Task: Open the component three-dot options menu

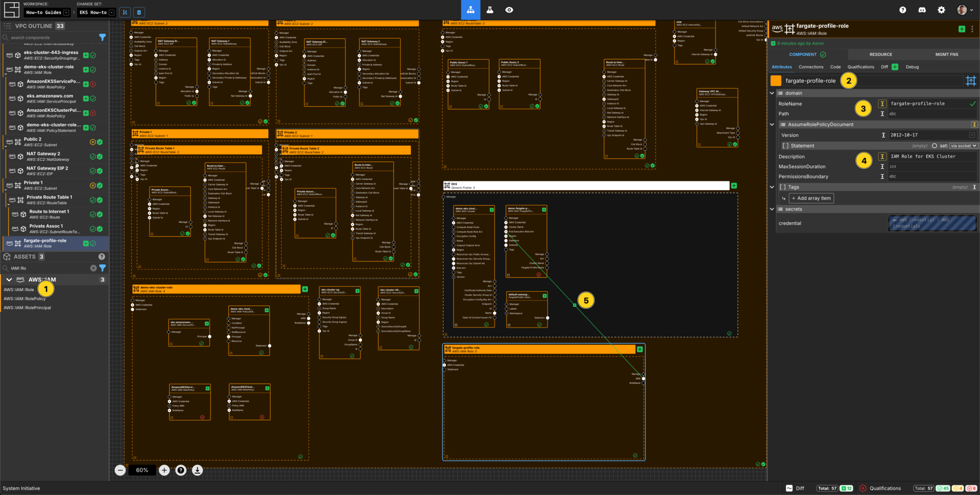Action: pos(972,29)
